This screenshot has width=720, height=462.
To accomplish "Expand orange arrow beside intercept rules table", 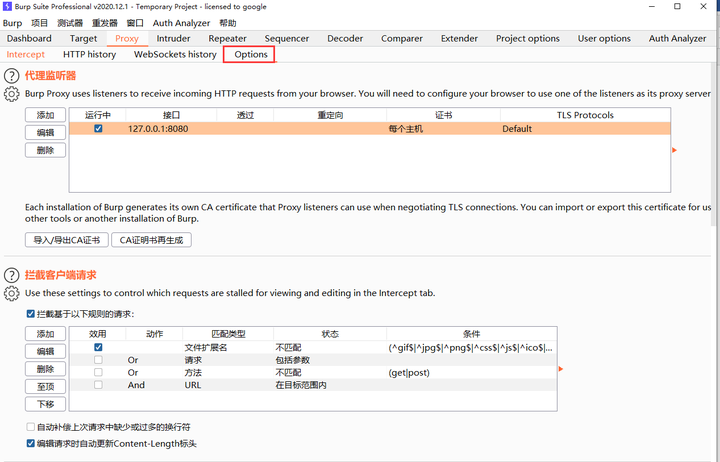I will 561,369.
